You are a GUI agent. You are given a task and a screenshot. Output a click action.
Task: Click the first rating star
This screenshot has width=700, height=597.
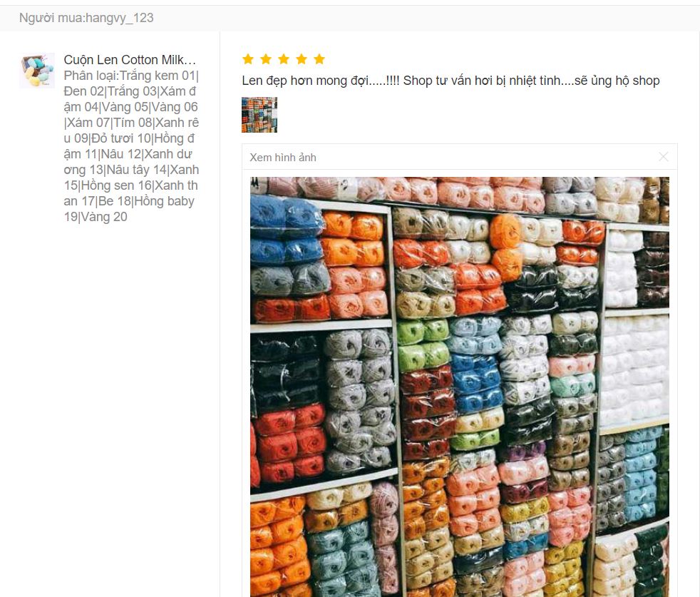[248, 59]
